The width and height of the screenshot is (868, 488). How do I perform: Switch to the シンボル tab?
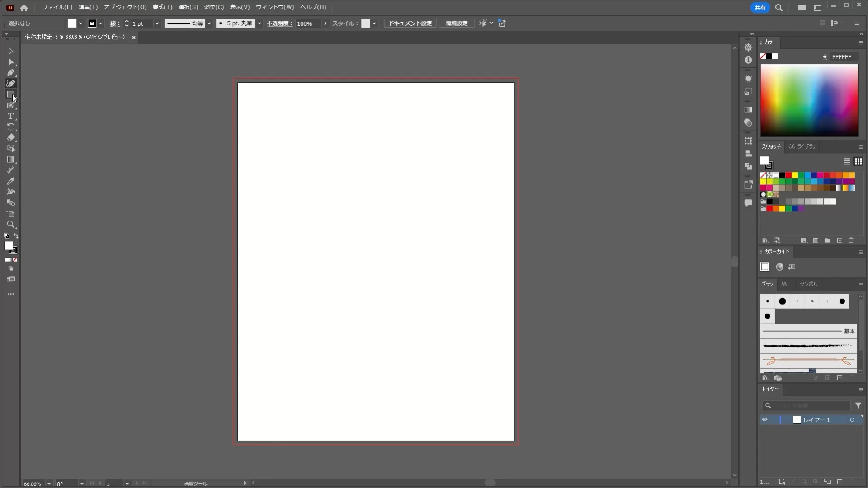808,284
